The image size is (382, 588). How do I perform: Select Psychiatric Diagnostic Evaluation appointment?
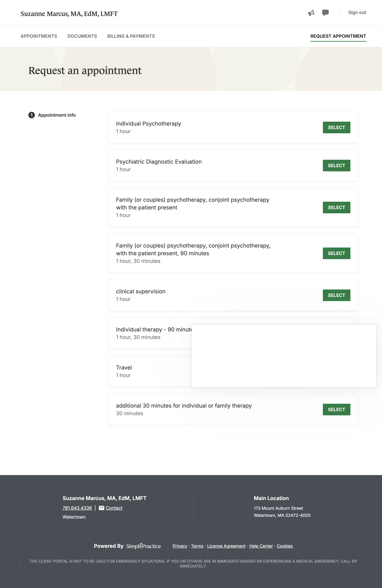pos(336,166)
